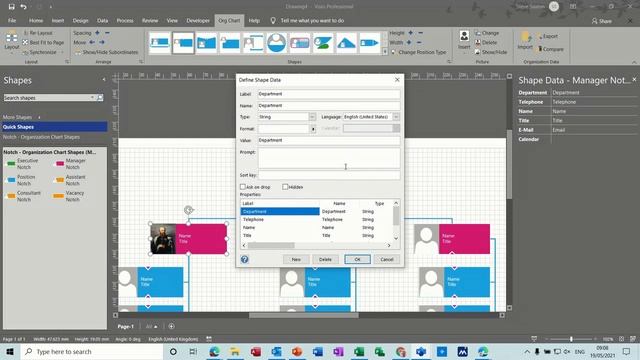Select the first org chart shape style
The width and height of the screenshot is (640, 360).
[160, 42]
